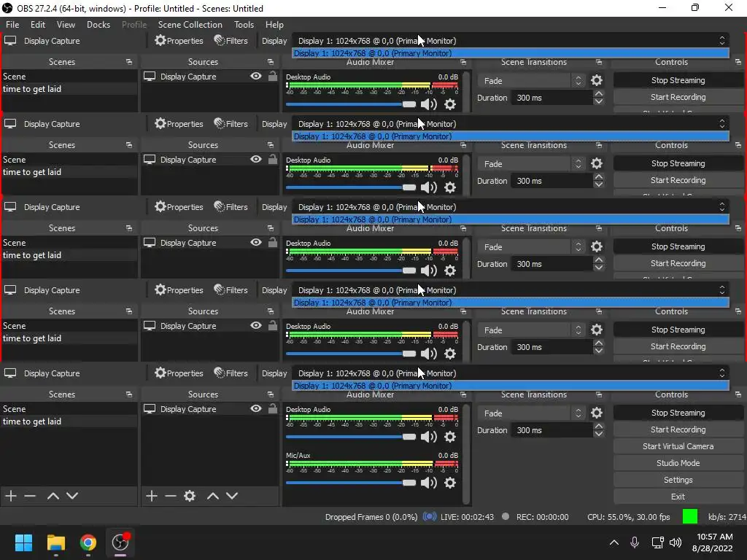Enable Studio Mode
The width and height of the screenshot is (747, 560).
tap(678, 463)
